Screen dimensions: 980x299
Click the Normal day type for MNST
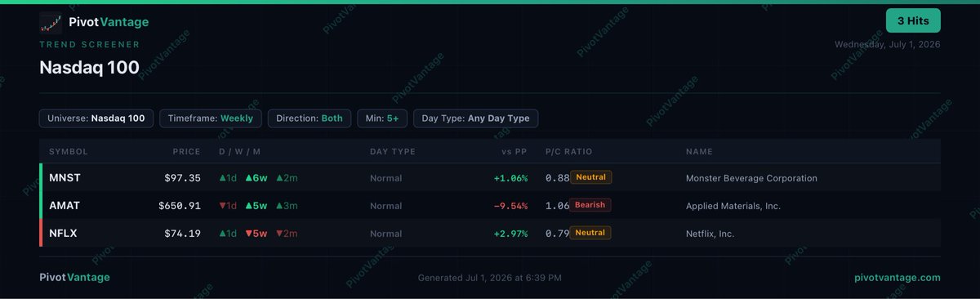(x=385, y=178)
